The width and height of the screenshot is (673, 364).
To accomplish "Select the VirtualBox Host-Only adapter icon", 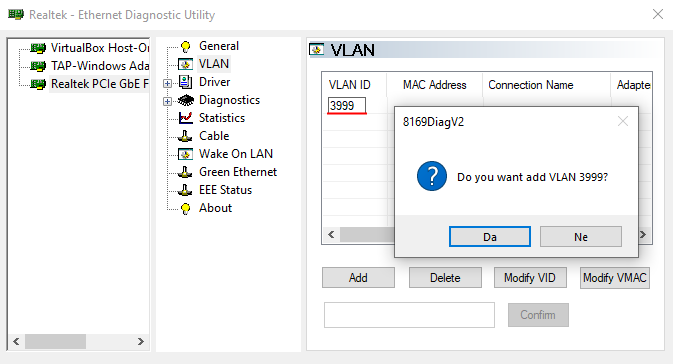I will 38,48.
